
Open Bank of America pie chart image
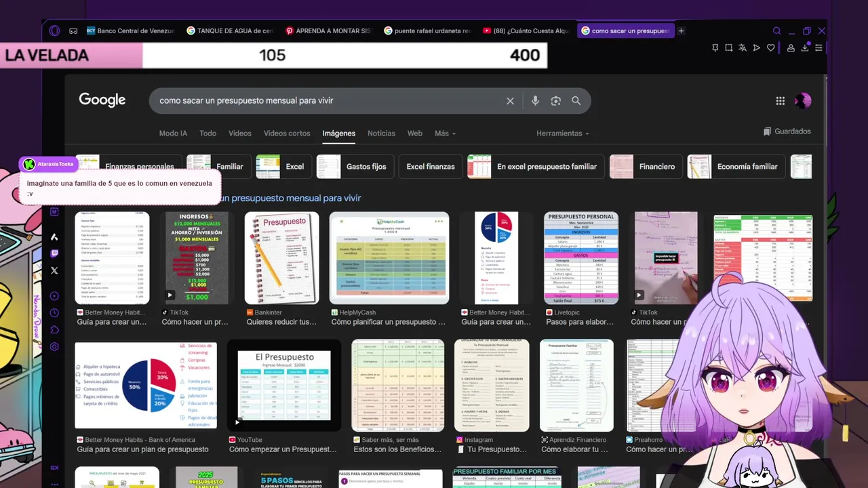pyautogui.click(x=146, y=385)
